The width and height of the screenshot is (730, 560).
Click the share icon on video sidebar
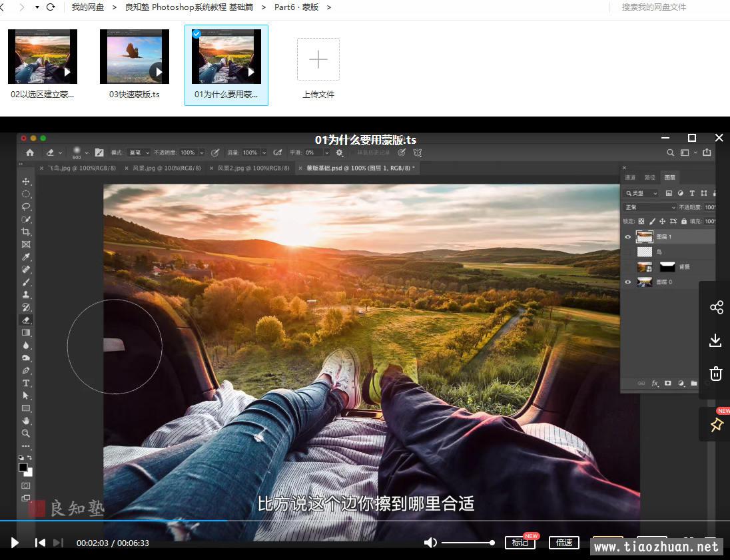click(x=716, y=307)
